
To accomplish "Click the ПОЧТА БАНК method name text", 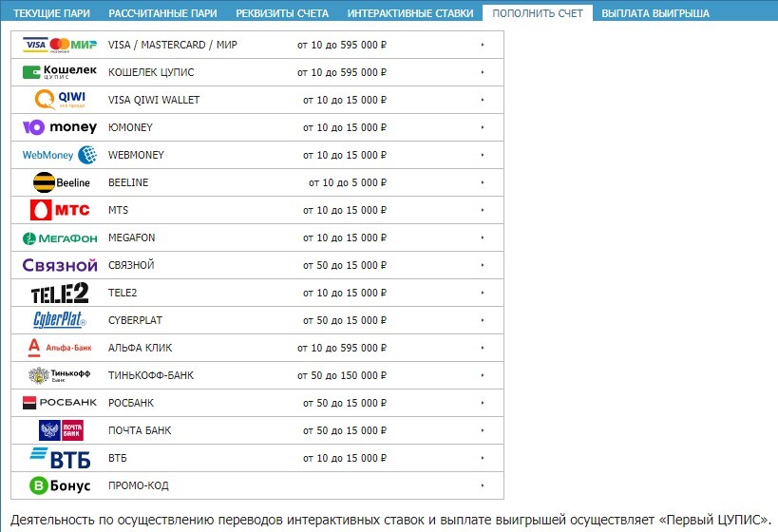I will pyautogui.click(x=140, y=430).
